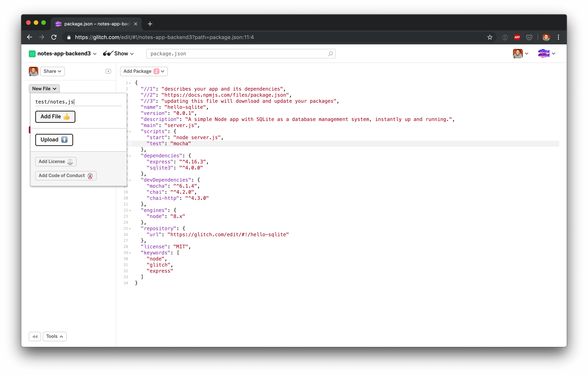Screen dimensions: 588x375
Task: Click the fish project avatar icon
Action: click(x=544, y=53)
